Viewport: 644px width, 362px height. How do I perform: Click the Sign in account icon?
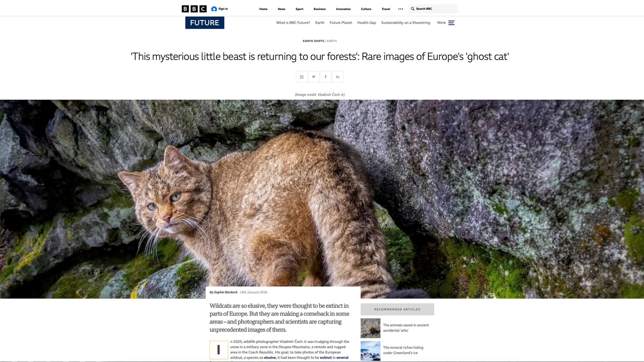pyautogui.click(x=214, y=9)
